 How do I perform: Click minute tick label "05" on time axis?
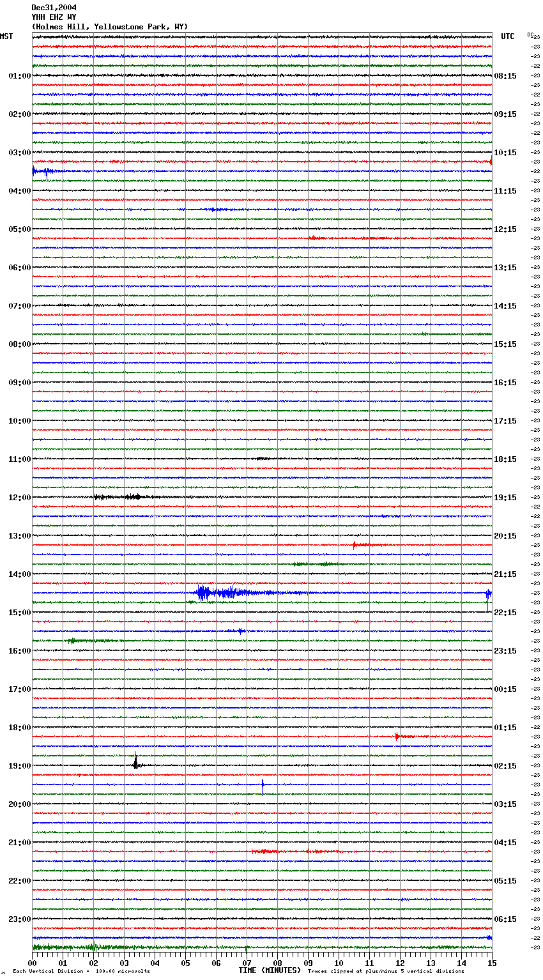pyautogui.click(x=185, y=963)
